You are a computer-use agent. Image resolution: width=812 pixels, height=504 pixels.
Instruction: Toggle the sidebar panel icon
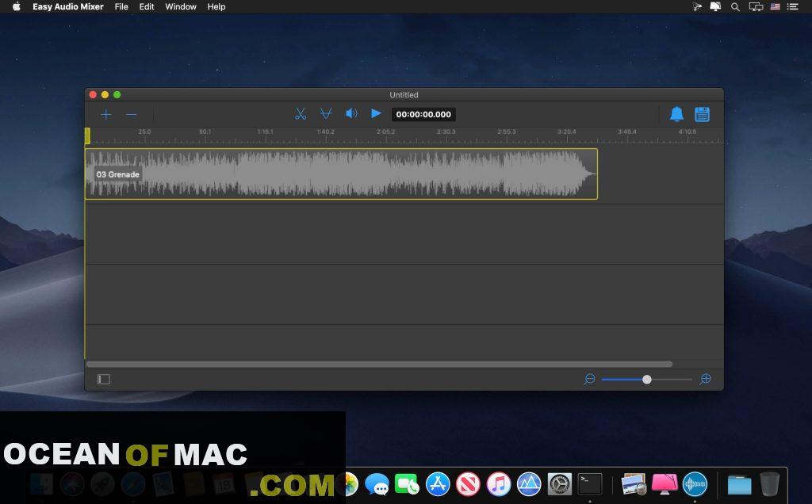coord(104,380)
